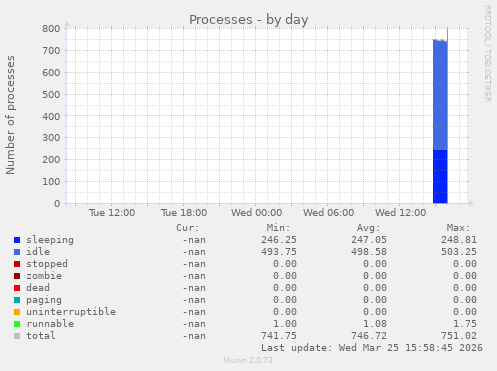497x371 pixels.
Task: Click the 500 y-axis tick label
Action: (x=51, y=94)
